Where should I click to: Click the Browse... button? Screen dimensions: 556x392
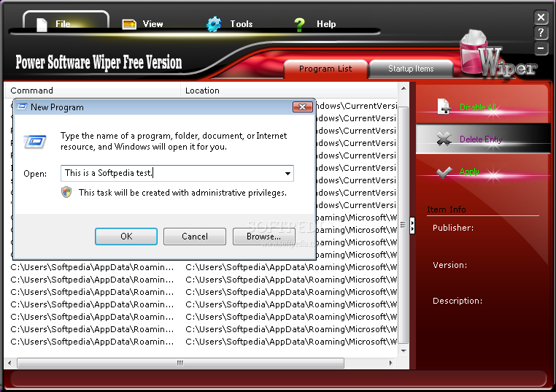tap(264, 237)
